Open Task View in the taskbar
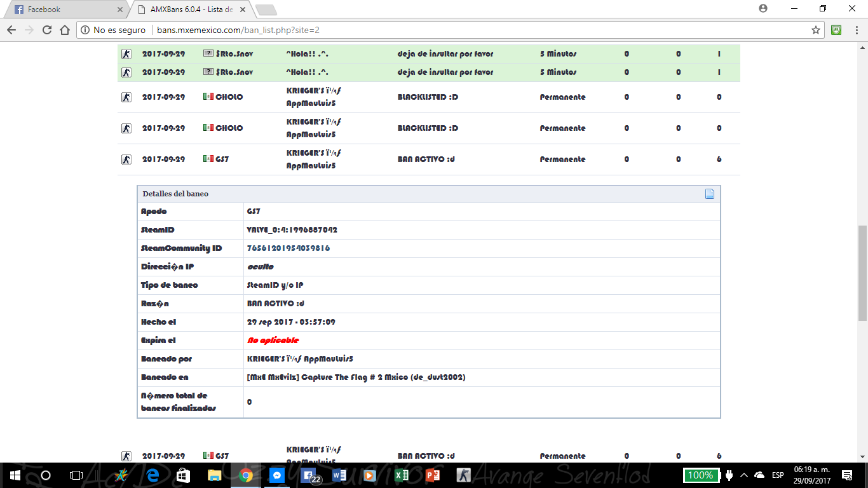The image size is (868, 488). point(76,475)
